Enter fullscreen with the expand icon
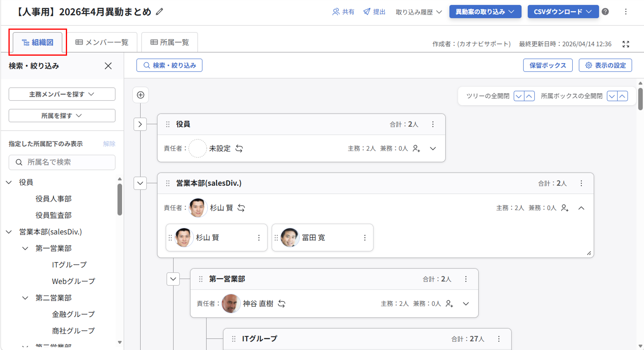This screenshot has height=350, width=644. point(626,44)
